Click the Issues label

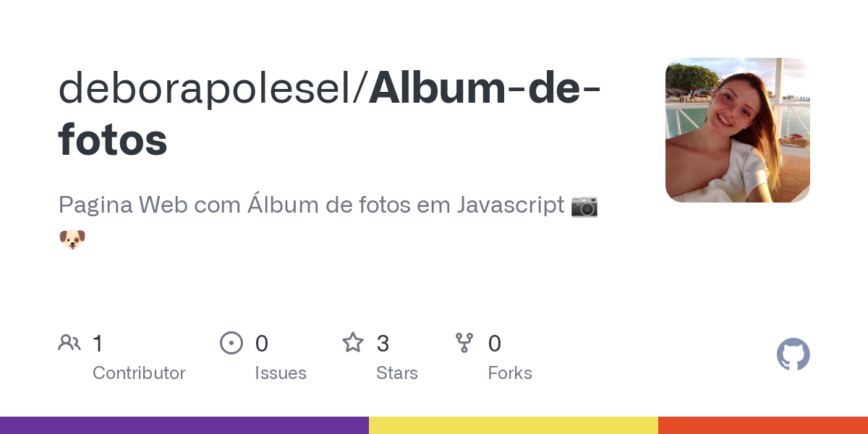pyautogui.click(x=281, y=373)
